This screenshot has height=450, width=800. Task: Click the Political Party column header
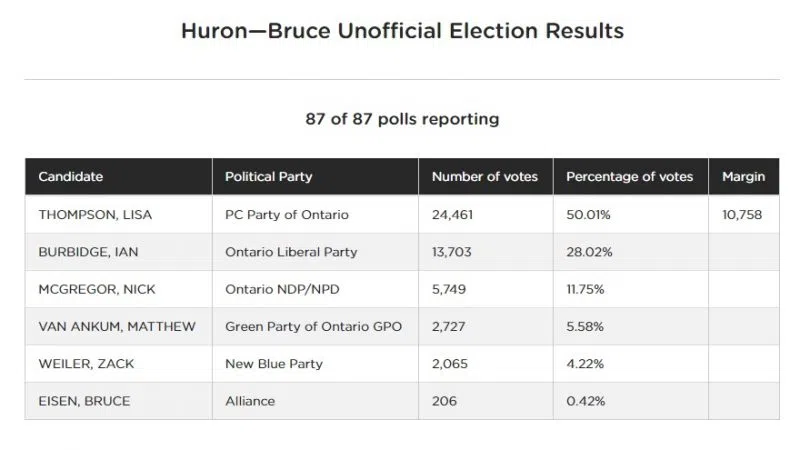tap(268, 177)
